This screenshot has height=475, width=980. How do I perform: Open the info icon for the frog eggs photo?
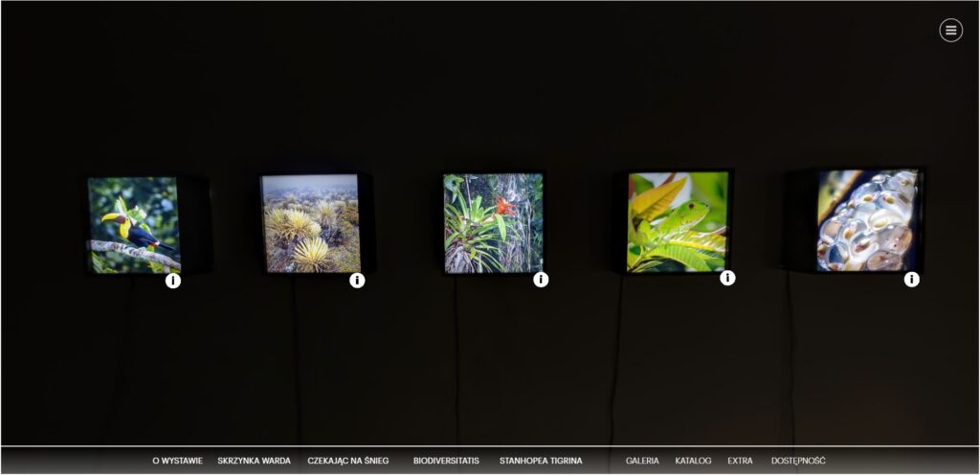pyautogui.click(x=912, y=280)
